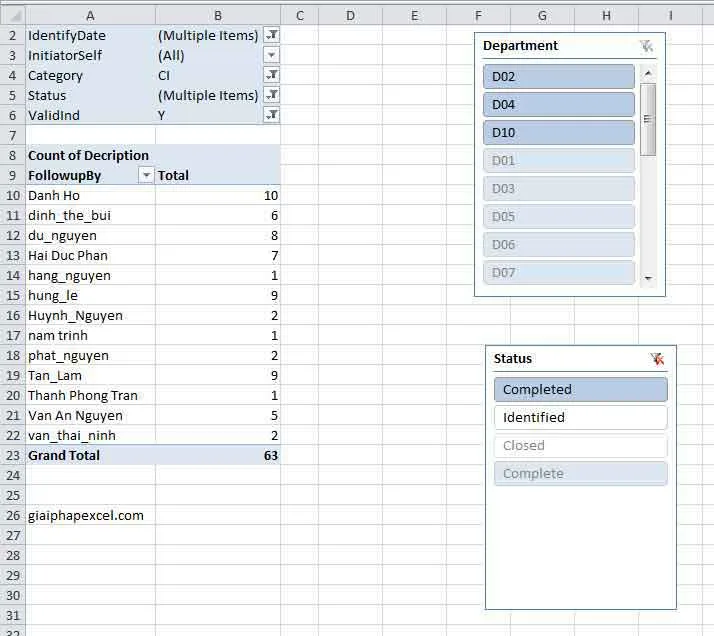
Task: Toggle D02 in the Department slicer
Action: [x=559, y=76]
